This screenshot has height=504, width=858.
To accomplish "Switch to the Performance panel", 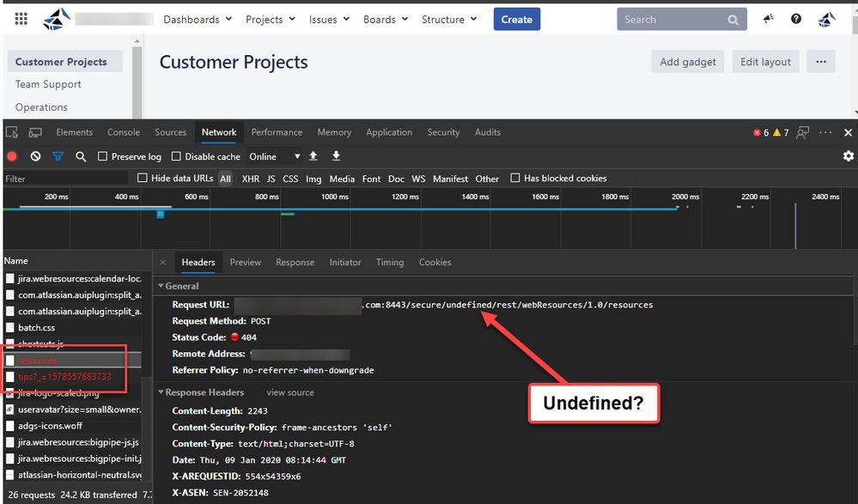I will click(277, 132).
